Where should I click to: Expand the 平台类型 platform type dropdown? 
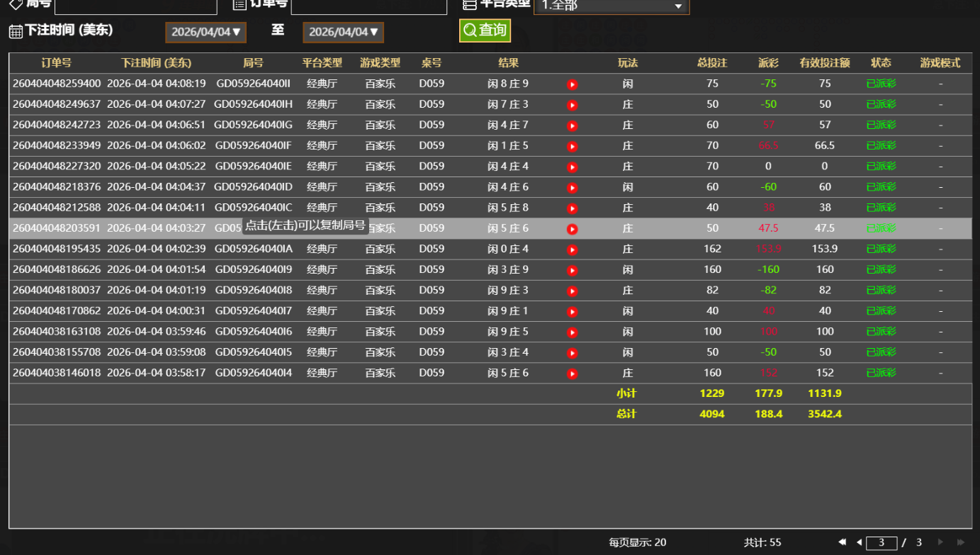611,6
